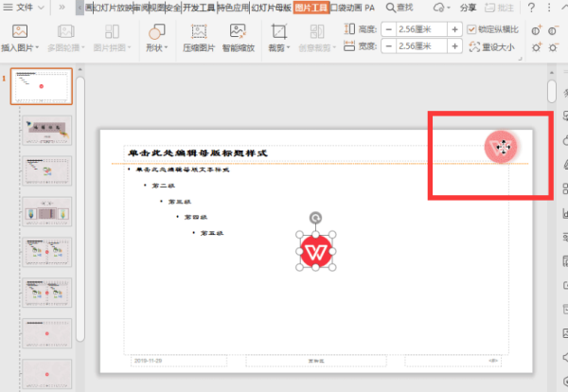Click the double-chevron quick access expander

pos(62,8)
